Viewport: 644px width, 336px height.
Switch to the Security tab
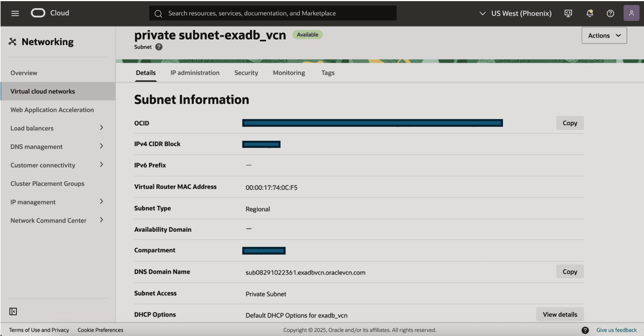point(246,73)
